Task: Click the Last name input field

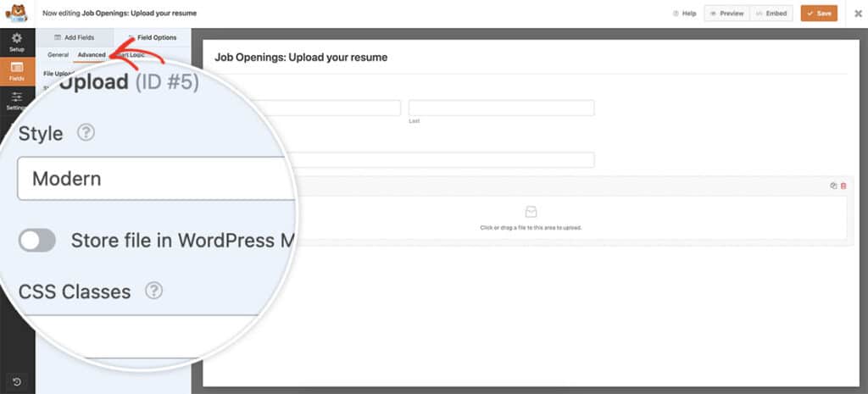Action: (x=501, y=108)
